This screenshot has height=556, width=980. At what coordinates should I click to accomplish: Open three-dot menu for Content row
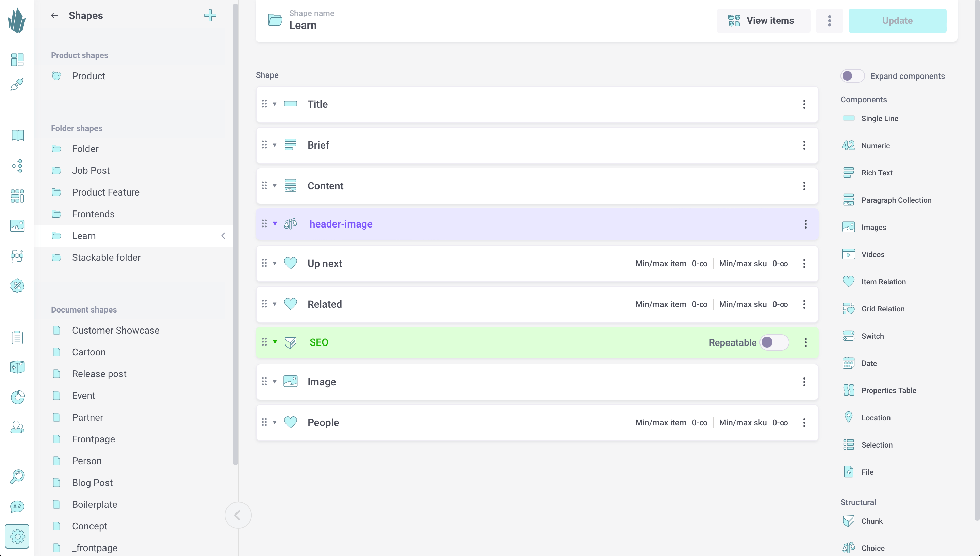coord(804,186)
